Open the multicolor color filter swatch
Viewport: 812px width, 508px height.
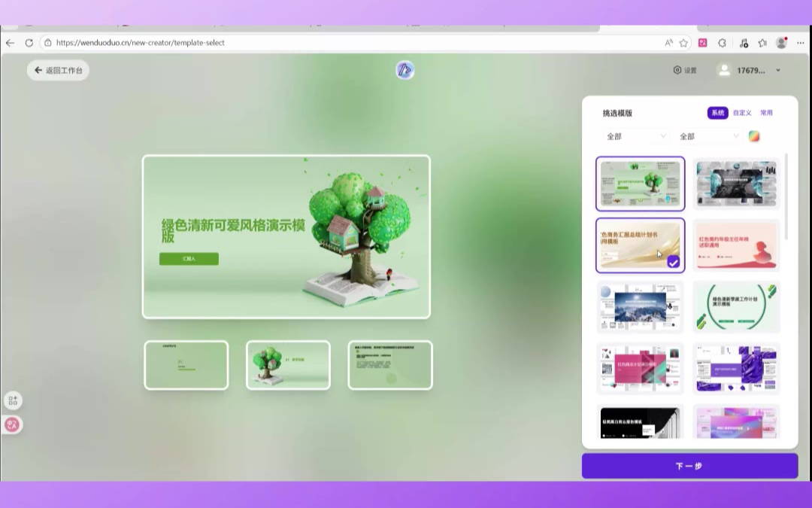click(x=754, y=136)
